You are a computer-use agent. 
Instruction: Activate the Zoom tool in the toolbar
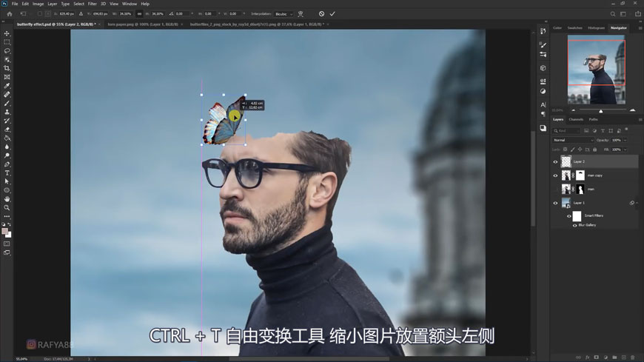pos(7,207)
